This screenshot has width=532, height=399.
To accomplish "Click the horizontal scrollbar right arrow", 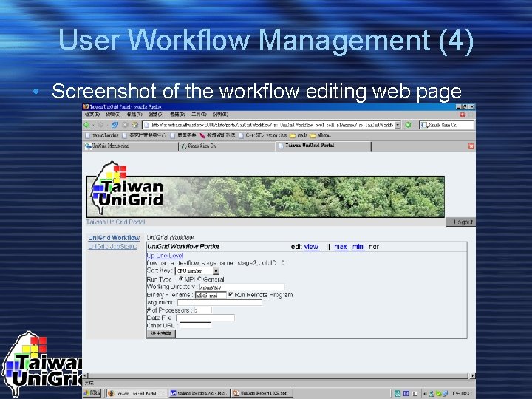I will pos(473,375).
